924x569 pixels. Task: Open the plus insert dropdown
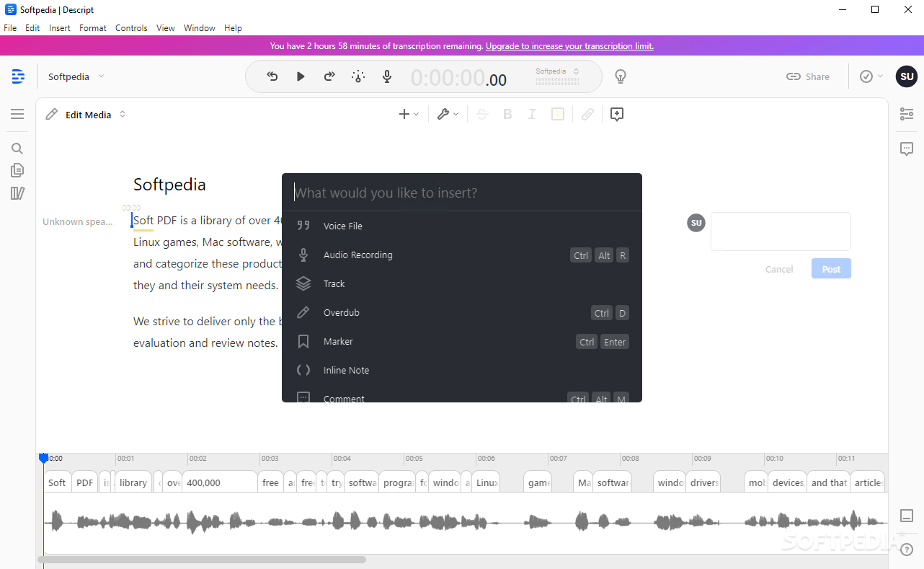coord(409,114)
